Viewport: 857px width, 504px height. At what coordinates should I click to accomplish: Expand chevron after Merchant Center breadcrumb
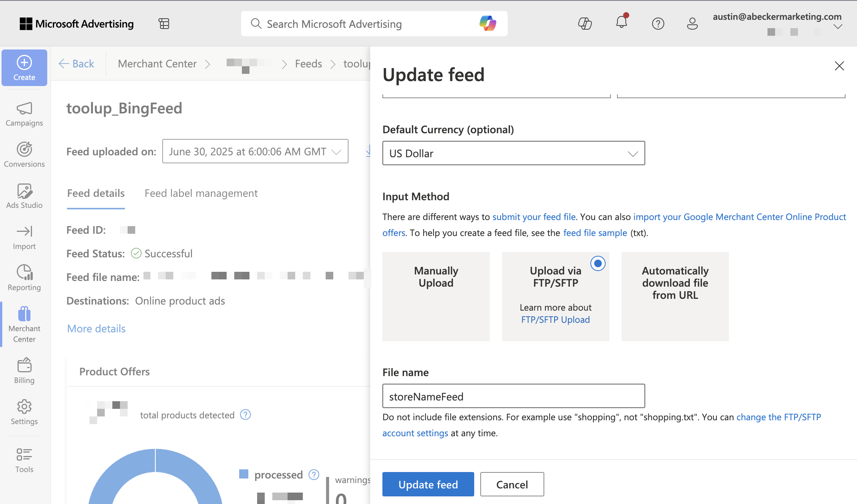[208, 64]
